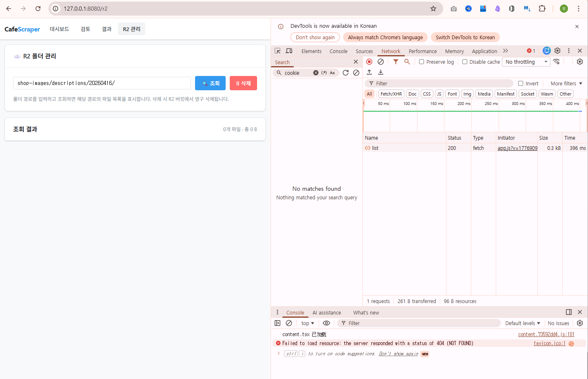The height and width of the screenshot is (379, 588).
Task: Clear the network log
Action: (381, 62)
